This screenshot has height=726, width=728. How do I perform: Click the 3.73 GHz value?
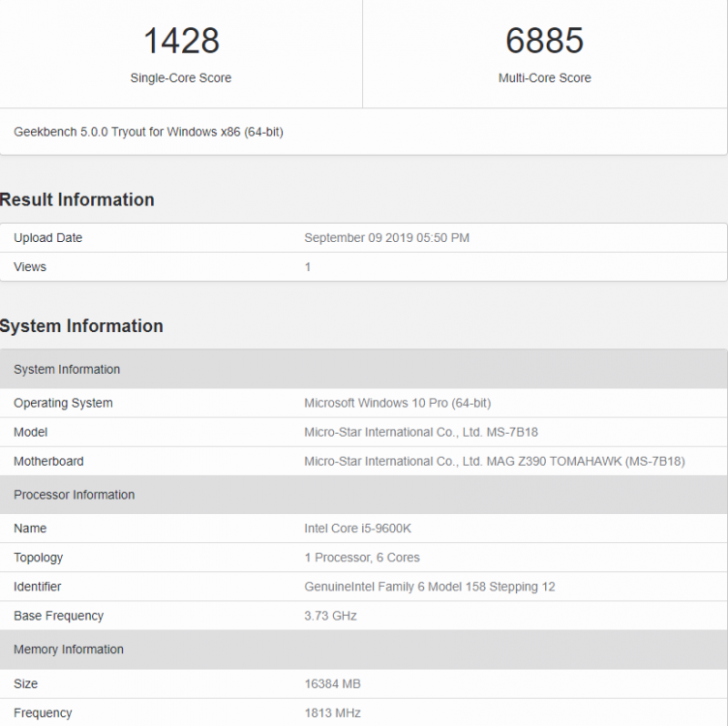[330, 616]
